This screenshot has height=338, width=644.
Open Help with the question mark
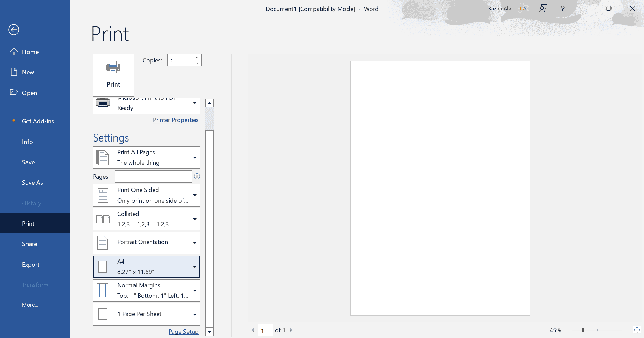click(x=563, y=9)
